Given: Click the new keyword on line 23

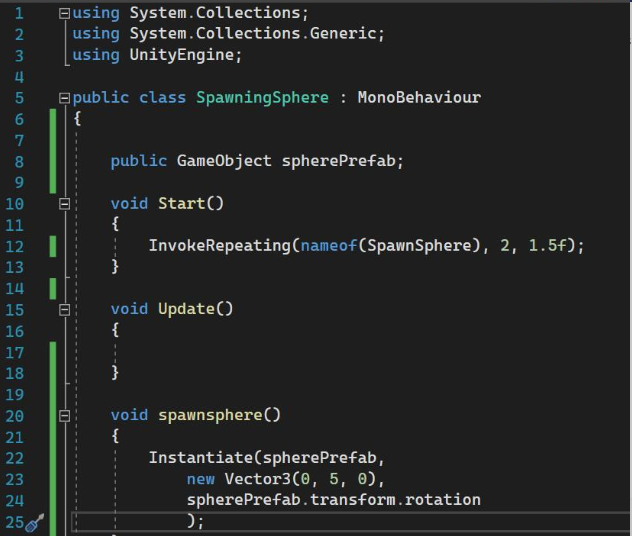Looking at the screenshot, I should coord(200,479).
